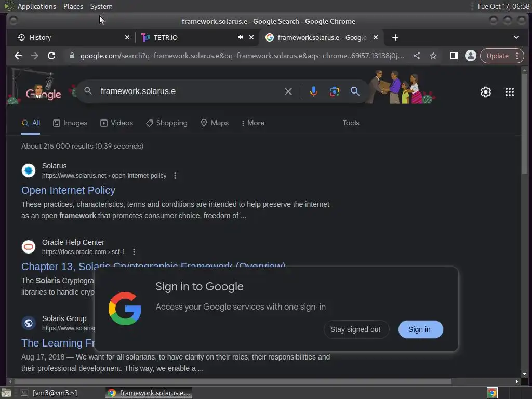Clear the search query with X
This screenshot has width=532, height=399.
(288, 91)
